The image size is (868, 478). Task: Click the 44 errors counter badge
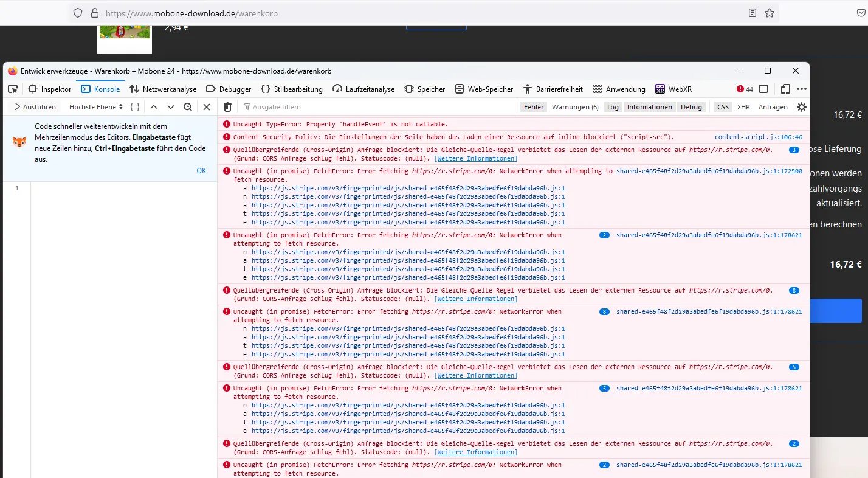tap(745, 89)
